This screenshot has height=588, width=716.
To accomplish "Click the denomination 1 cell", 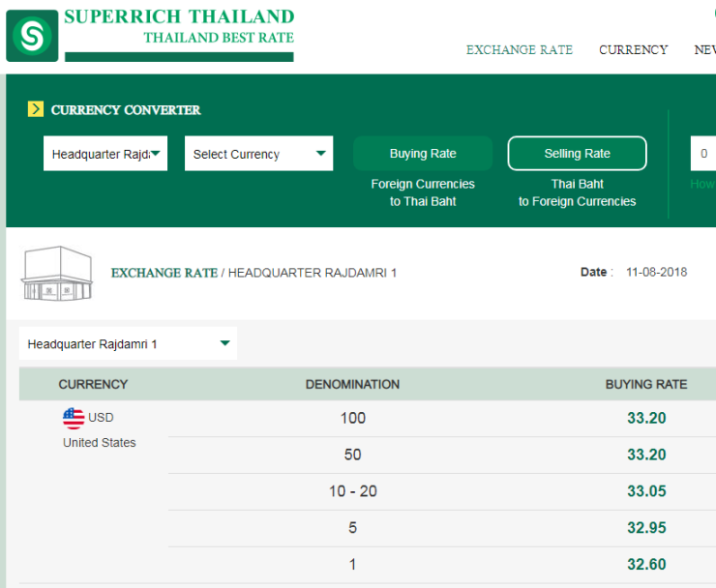I will tap(352, 564).
